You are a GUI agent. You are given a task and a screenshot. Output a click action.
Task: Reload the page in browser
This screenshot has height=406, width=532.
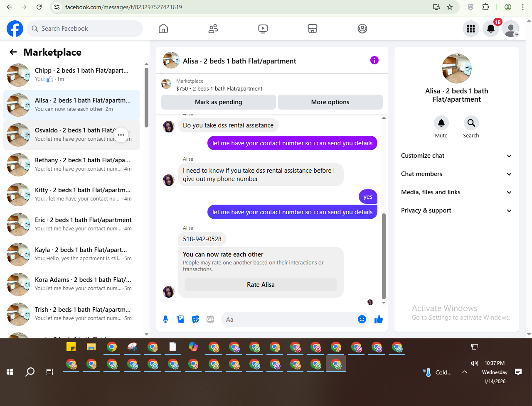(39, 7)
